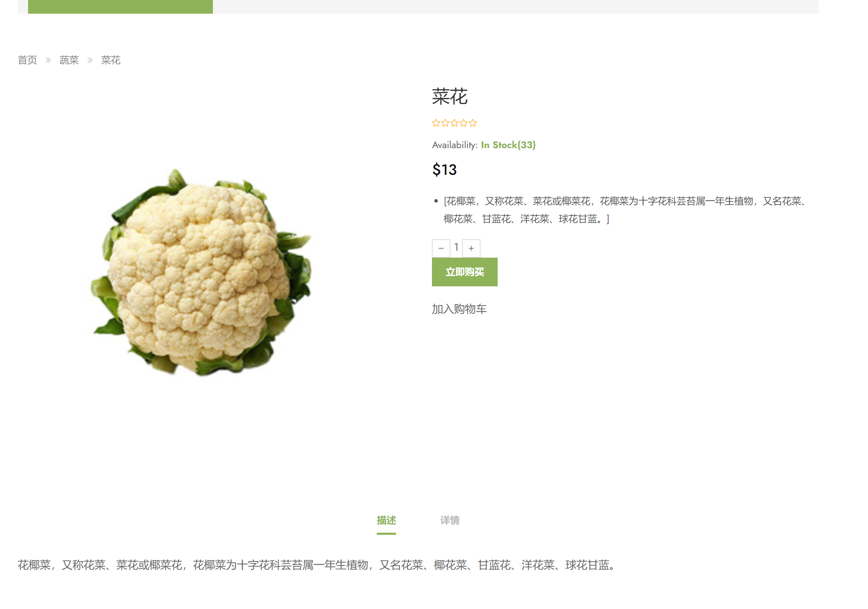Click the fifth rating star
Image resolution: width=868 pixels, height=609 pixels.
[473, 123]
